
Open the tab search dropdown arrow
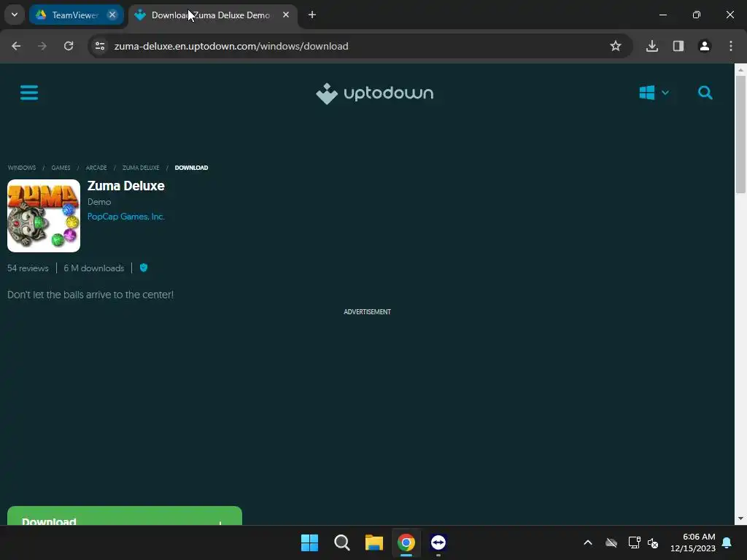click(x=15, y=15)
